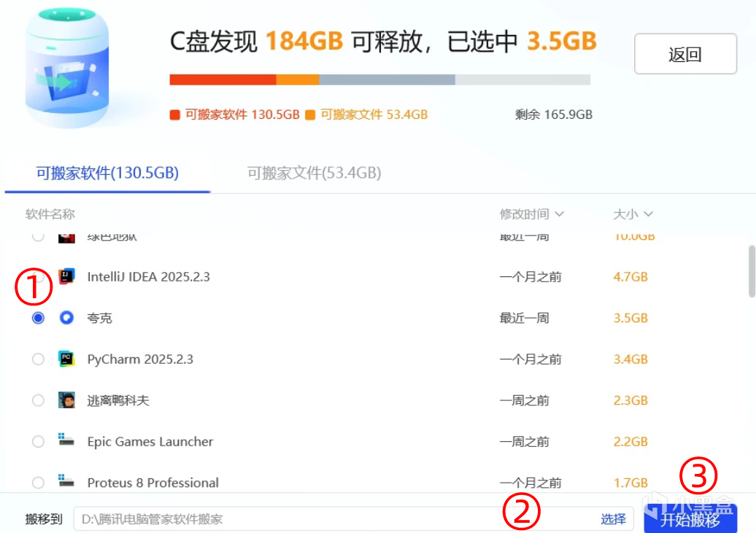Switch to 可搬家软件(130.5GB) tab
The width and height of the screenshot is (756, 533).
(x=107, y=173)
